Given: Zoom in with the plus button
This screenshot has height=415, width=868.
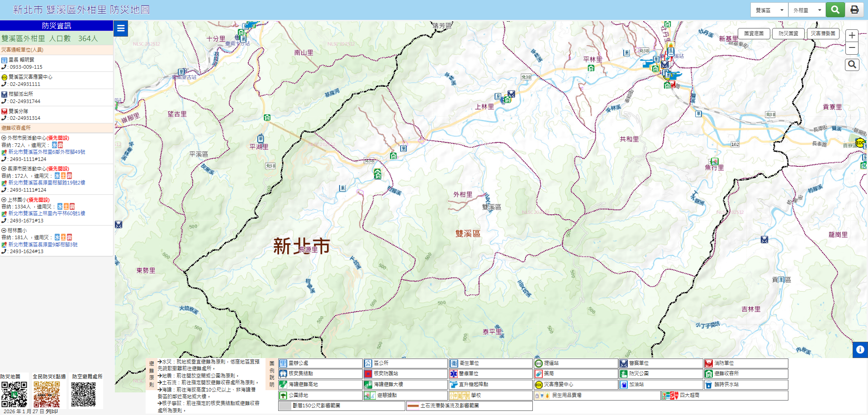Looking at the screenshot, I should pyautogui.click(x=852, y=36).
